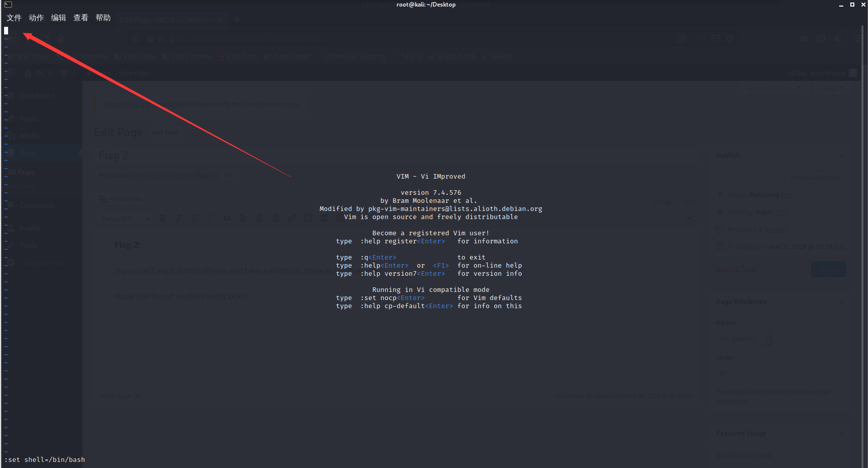The image size is (868, 468).
Task: Open the Firefox reader view icon
Action: (681, 38)
